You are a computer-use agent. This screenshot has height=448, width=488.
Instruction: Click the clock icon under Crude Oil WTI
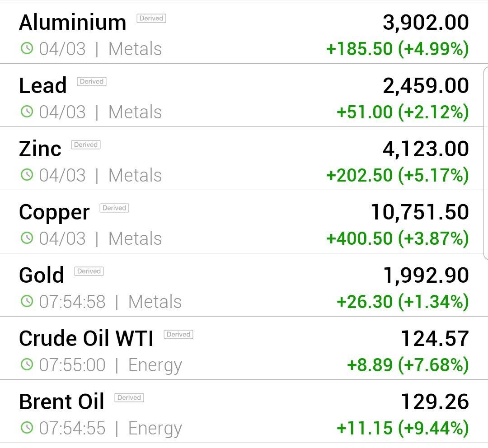[27, 364]
